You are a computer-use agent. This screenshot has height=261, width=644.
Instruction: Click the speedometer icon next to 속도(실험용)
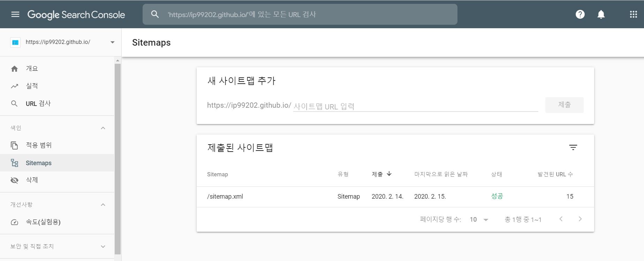point(14,222)
